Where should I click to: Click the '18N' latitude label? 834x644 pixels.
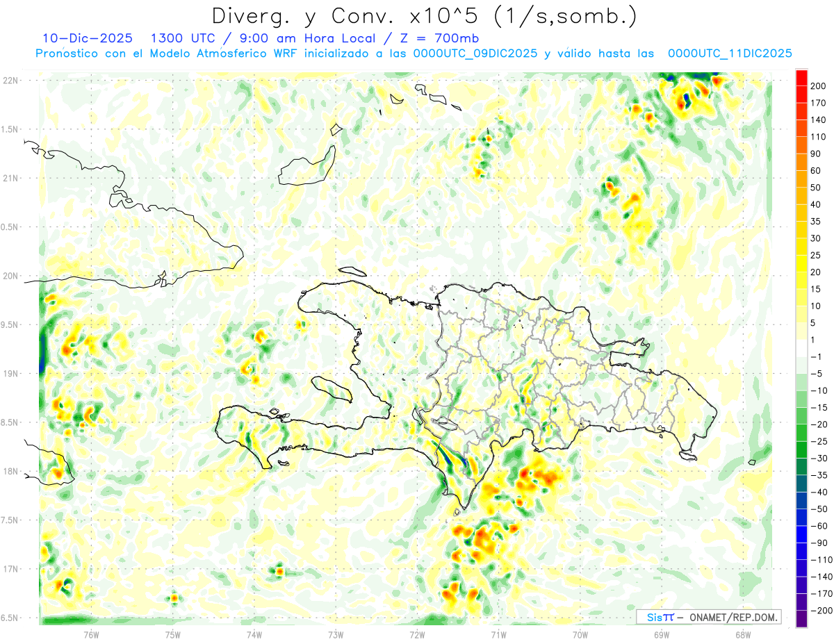click(x=10, y=472)
